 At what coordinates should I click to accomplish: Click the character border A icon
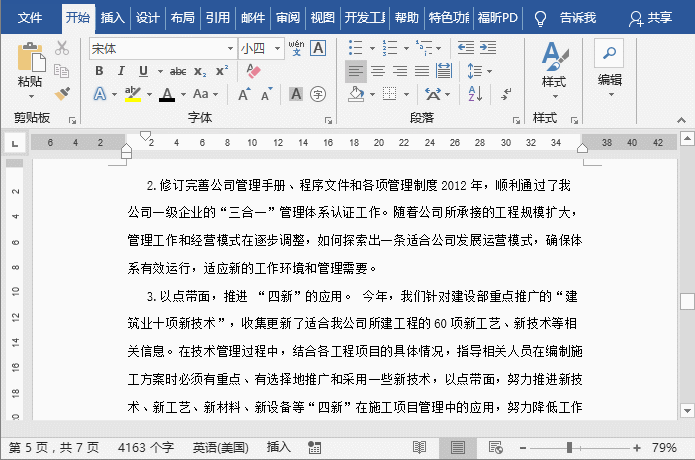318,48
